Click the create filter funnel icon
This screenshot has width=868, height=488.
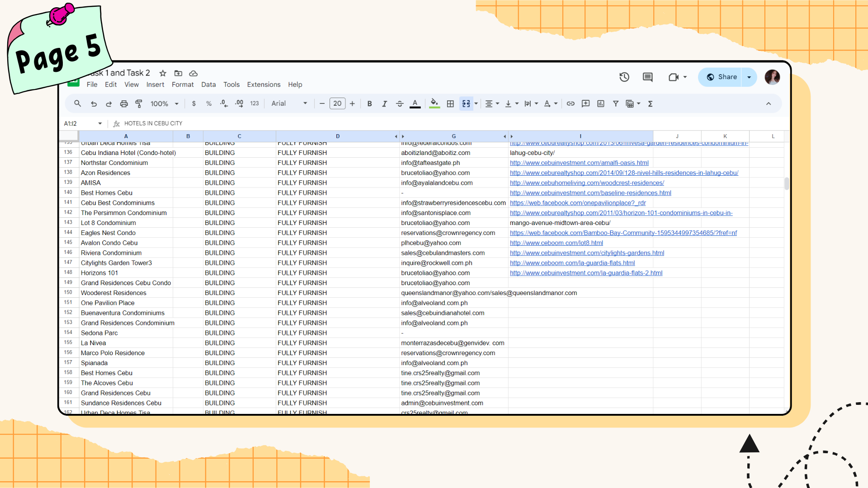point(615,103)
